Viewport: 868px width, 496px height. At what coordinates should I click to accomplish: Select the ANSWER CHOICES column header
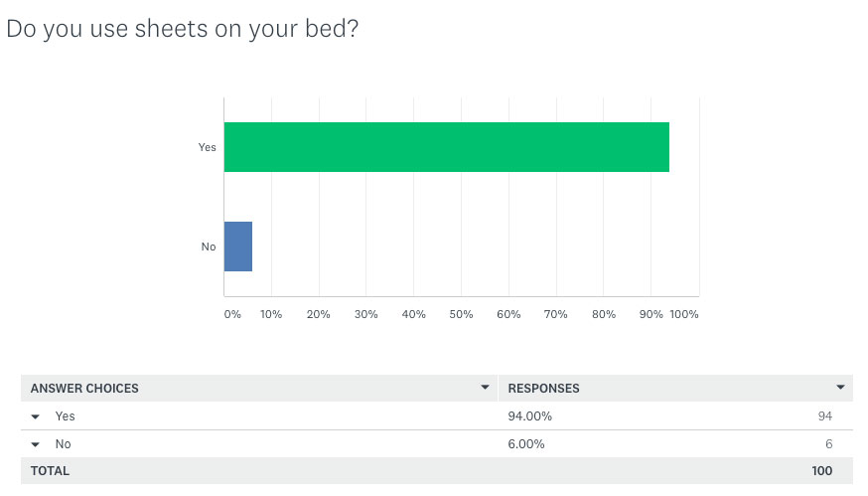point(84,389)
